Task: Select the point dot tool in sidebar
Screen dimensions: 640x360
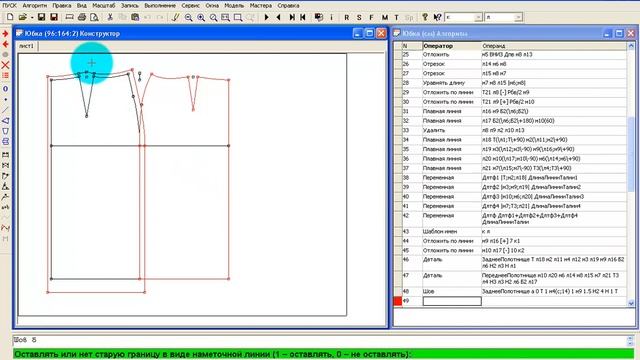Action: pyautogui.click(x=5, y=100)
